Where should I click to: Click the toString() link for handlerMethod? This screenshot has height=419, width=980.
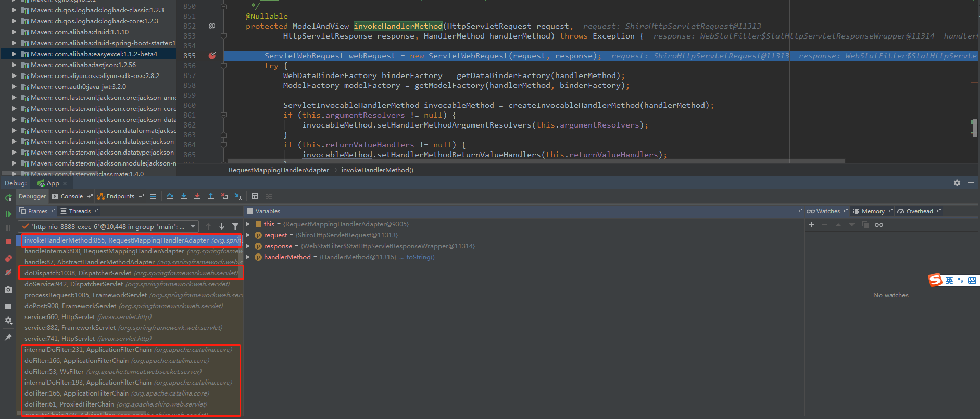pyautogui.click(x=420, y=257)
